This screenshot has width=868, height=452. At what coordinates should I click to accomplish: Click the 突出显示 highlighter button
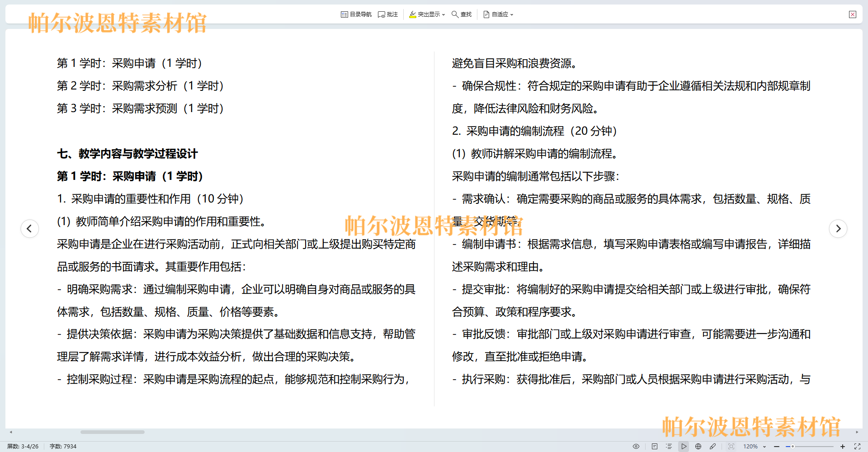pyautogui.click(x=425, y=14)
